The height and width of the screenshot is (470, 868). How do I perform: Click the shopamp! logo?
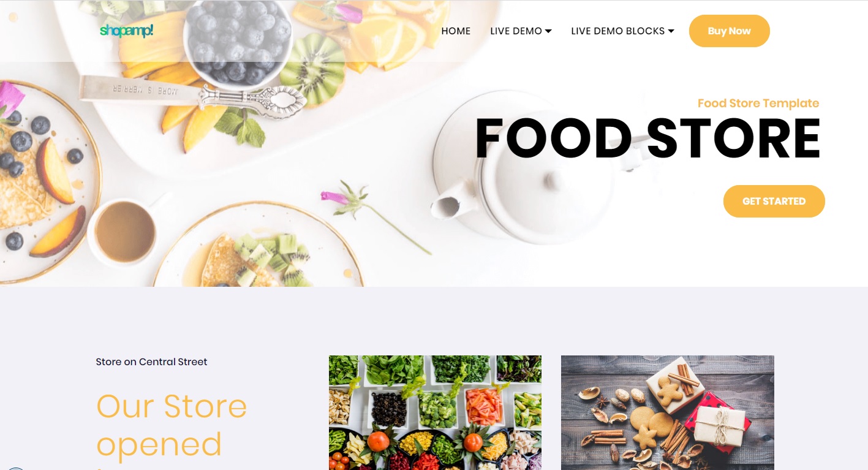click(126, 31)
